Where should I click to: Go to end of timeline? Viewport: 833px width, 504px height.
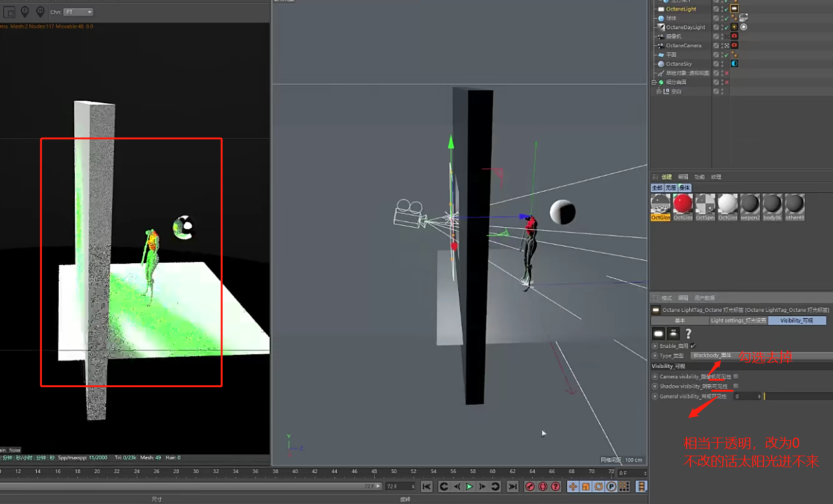tap(512, 487)
